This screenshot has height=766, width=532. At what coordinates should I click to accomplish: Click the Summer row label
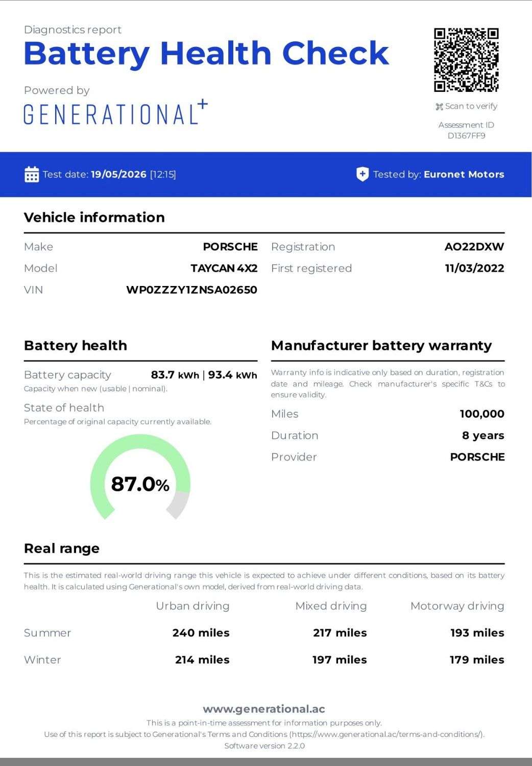point(47,633)
